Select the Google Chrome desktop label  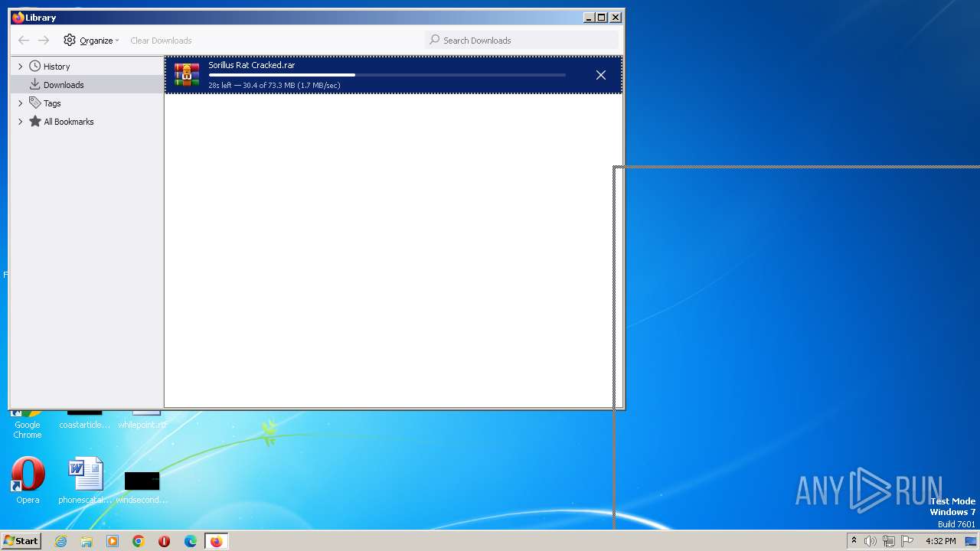click(x=28, y=429)
